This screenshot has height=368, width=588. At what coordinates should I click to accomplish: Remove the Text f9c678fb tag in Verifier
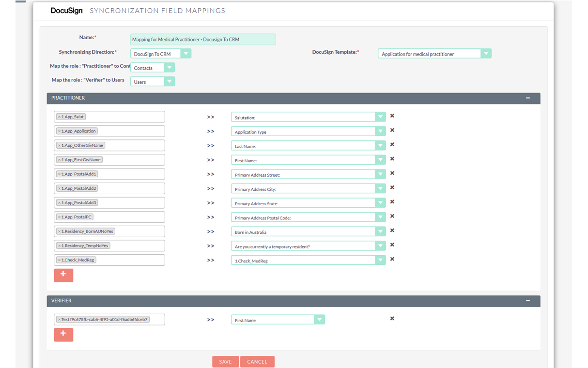coord(59,320)
